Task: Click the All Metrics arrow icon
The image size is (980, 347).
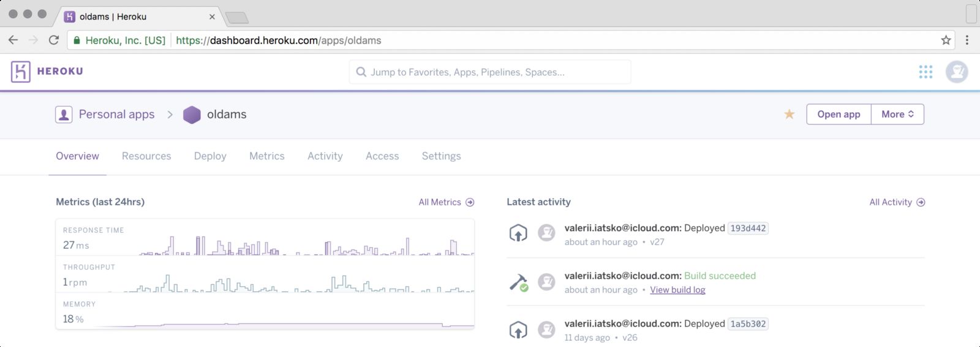Action: (470, 202)
